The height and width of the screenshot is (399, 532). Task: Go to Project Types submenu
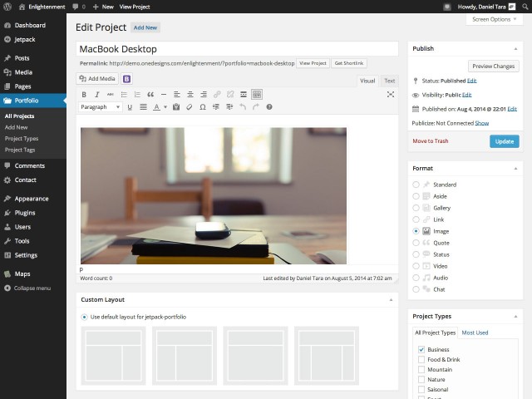pyautogui.click(x=22, y=139)
